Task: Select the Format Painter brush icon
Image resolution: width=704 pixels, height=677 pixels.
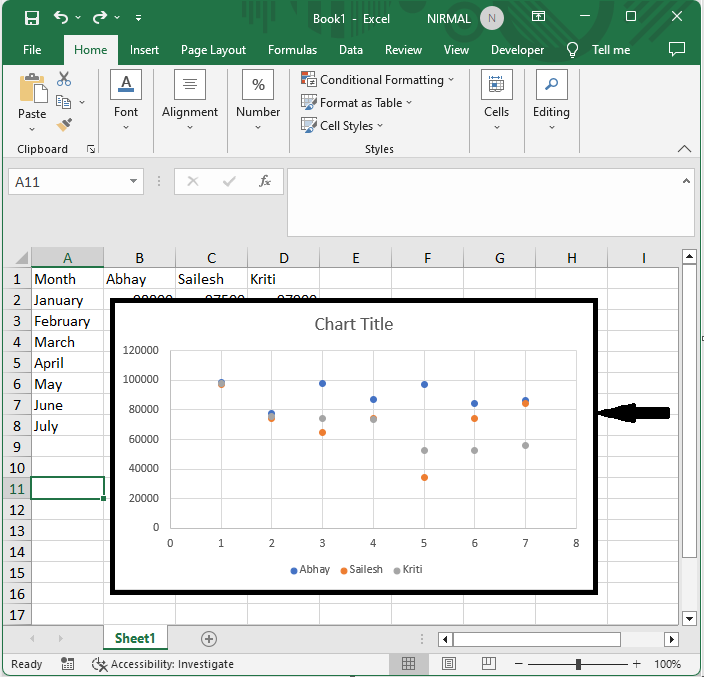Action: (x=65, y=125)
